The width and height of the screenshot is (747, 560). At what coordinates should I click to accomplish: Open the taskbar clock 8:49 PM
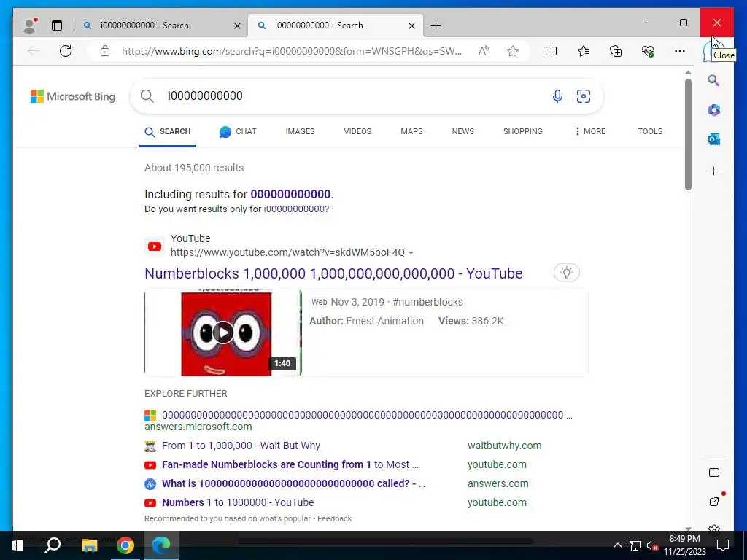(684, 545)
